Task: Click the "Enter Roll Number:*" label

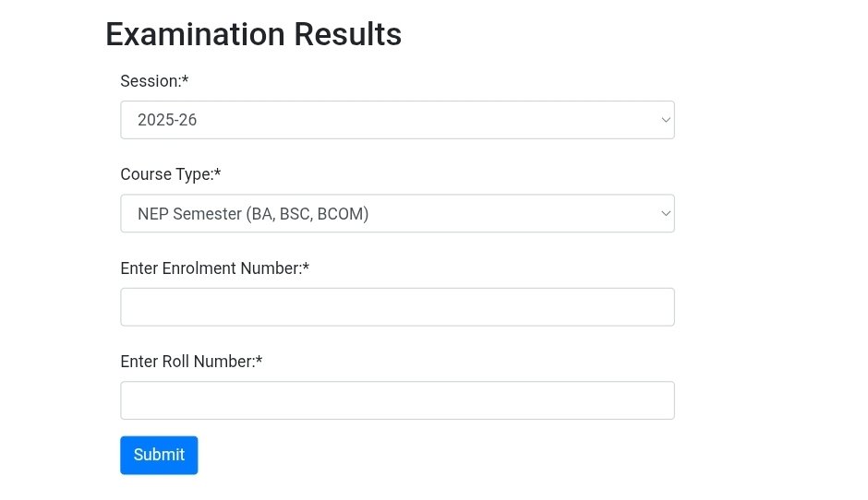Action: [x=191, y=362]
